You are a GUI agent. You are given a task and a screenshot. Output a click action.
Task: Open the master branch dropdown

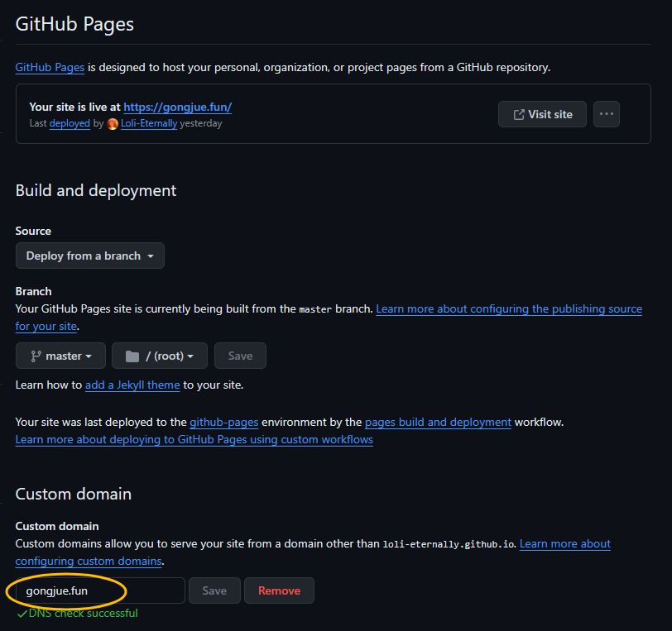point(61,356)
